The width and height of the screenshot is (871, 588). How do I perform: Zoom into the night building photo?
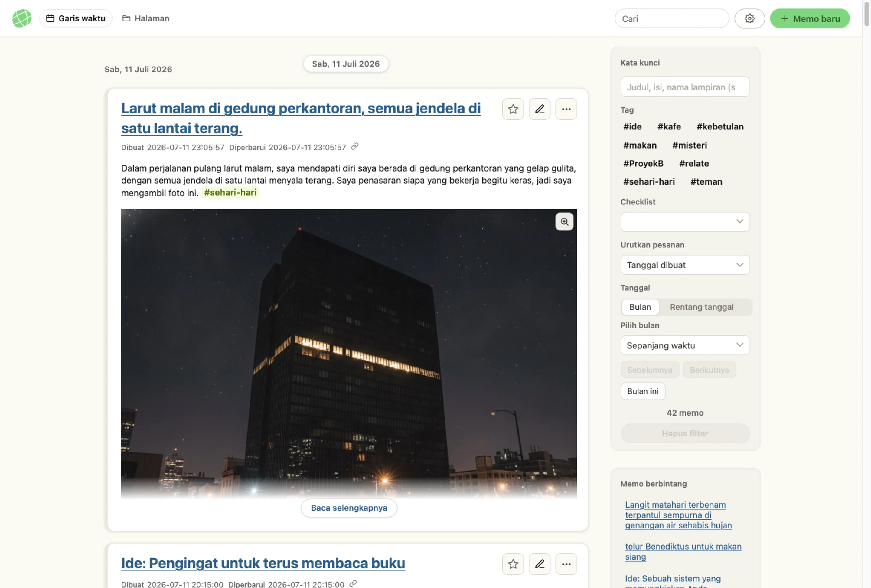click(x=564, y=221)
